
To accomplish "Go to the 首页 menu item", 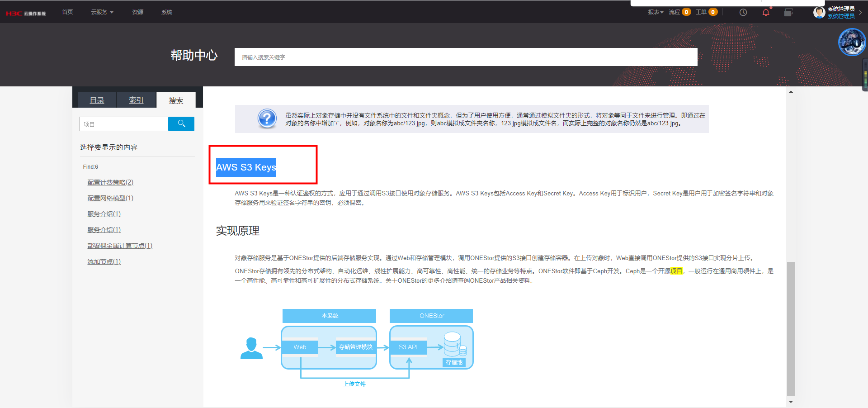I will pyautogui.click(x=67, y=12).
